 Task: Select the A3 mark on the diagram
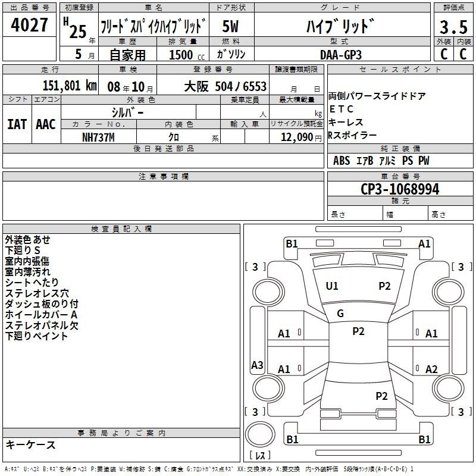(257, 365)
